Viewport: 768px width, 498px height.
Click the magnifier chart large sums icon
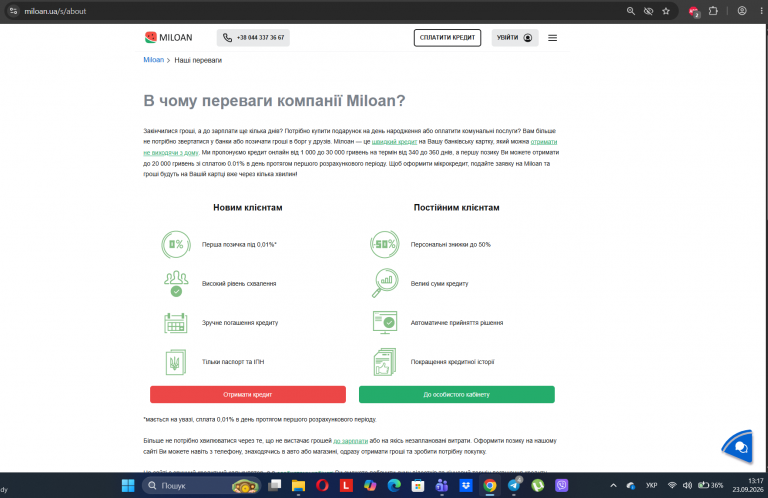pos(384,283)
